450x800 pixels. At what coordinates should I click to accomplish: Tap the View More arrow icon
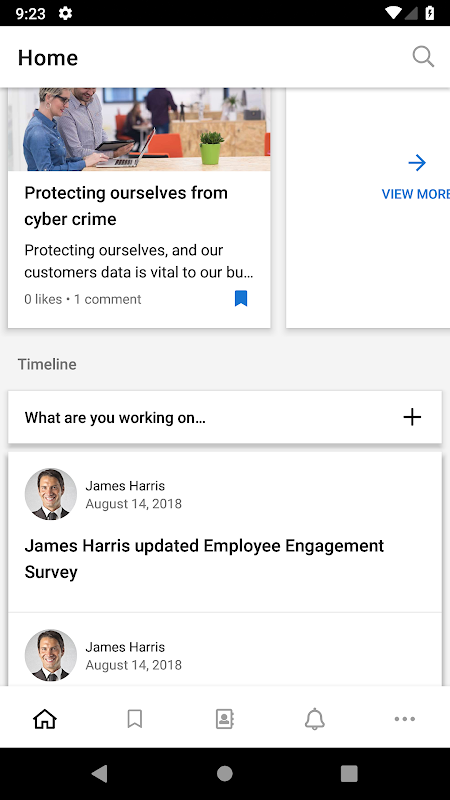point(417,163)
